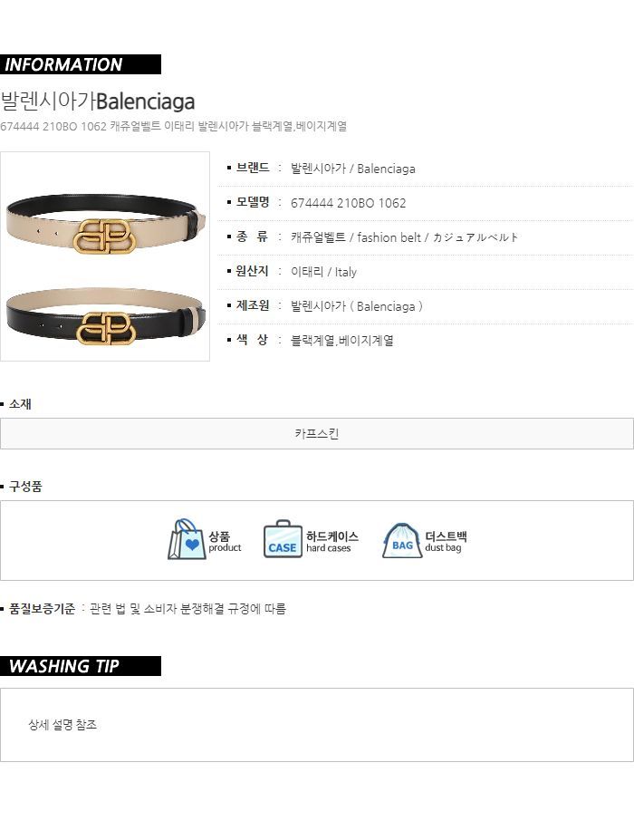Click the WASHING TIP section header
This screenshot has height=840, width=634.
click(81, 666)
